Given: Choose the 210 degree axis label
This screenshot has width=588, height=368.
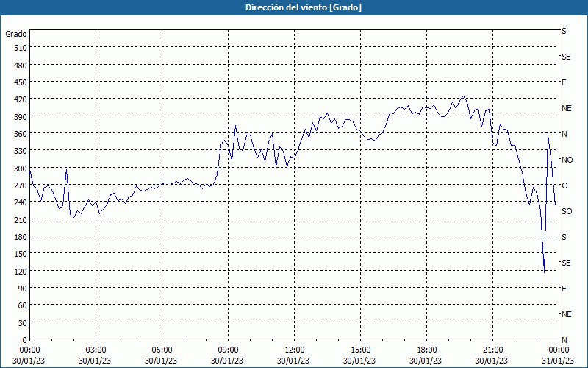Looking at the screenshot, I should point(21,219).
